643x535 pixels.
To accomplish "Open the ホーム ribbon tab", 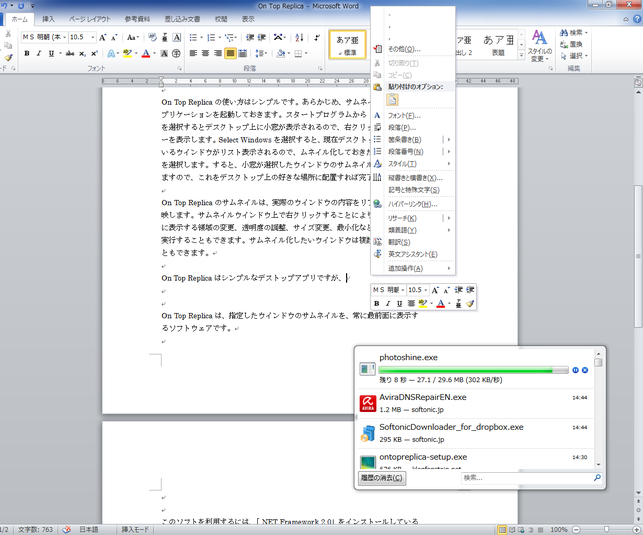I will point(19,19).
